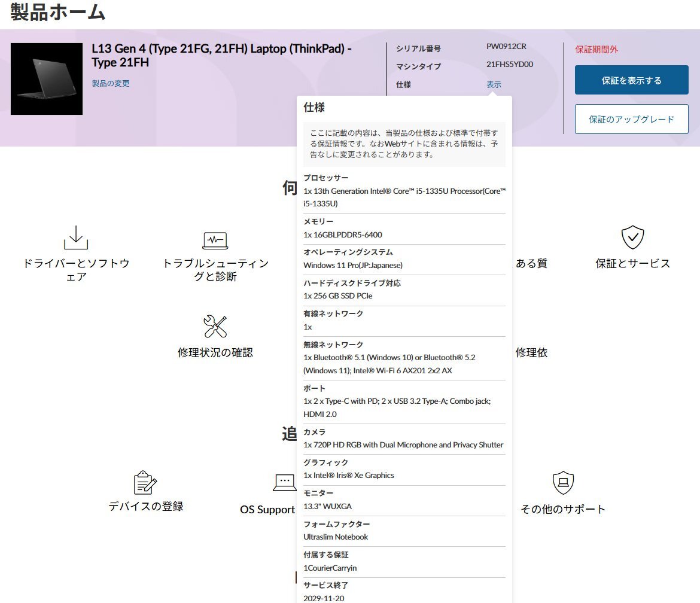
Task: Click the 1CourierCarryin warranty value
Action: [x=330, y=568]
